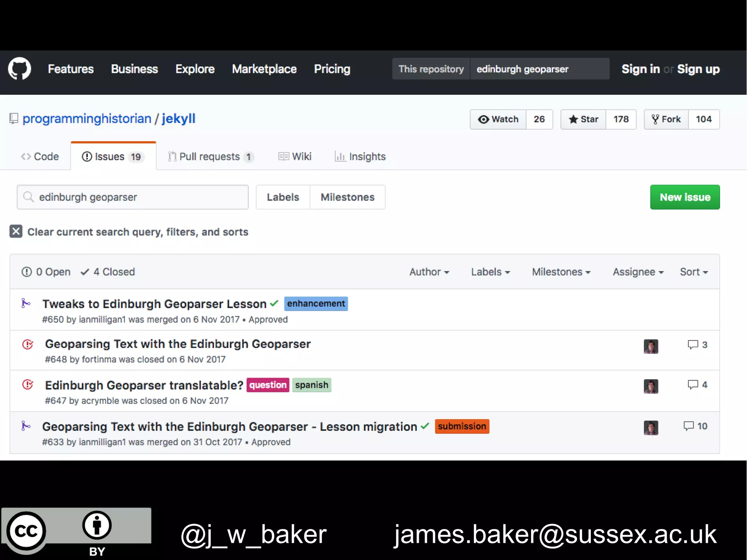Viewport: 747px width, 560px height.
Task: Expand the Author filter dropdown
Action: [x=429, y=272]
